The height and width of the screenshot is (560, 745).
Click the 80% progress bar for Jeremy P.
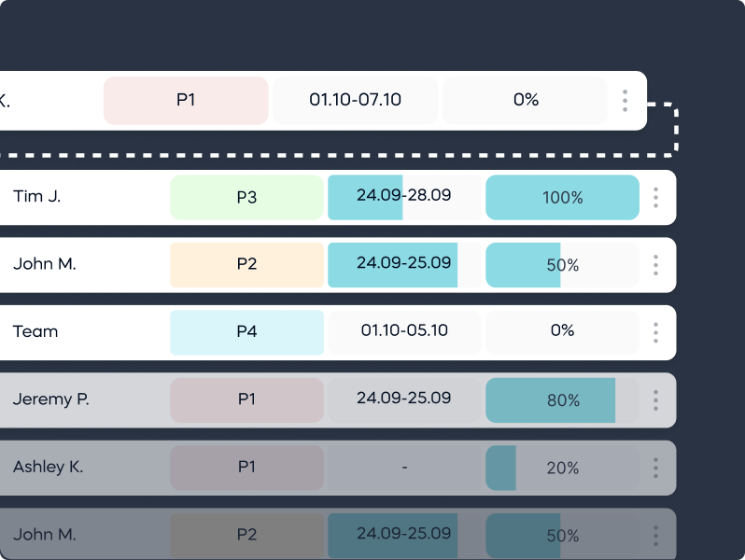click(x=562, y=400)
